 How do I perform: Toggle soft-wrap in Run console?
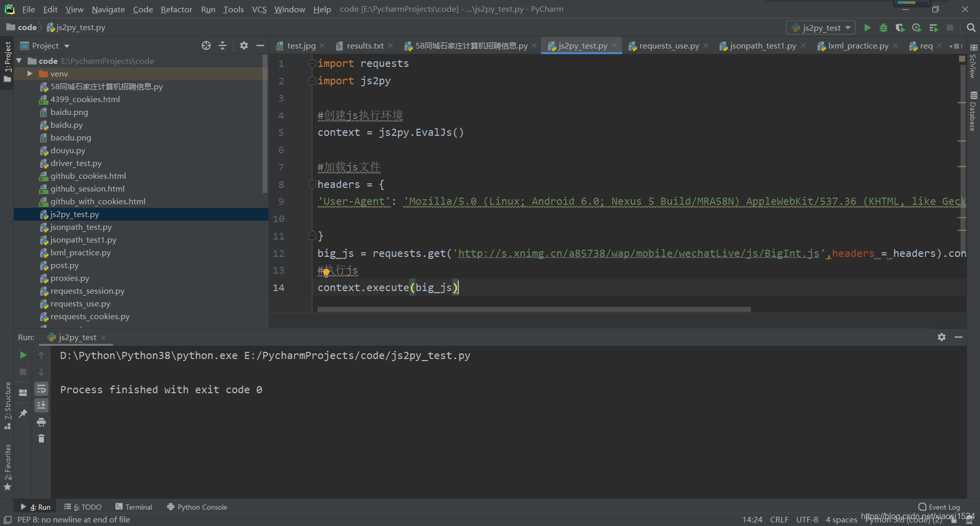(x=41, y=389)
